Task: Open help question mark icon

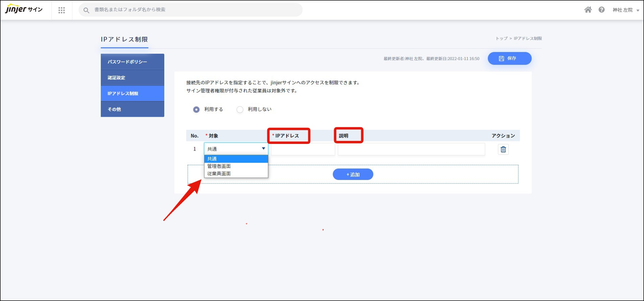Action: click(601, 10)
